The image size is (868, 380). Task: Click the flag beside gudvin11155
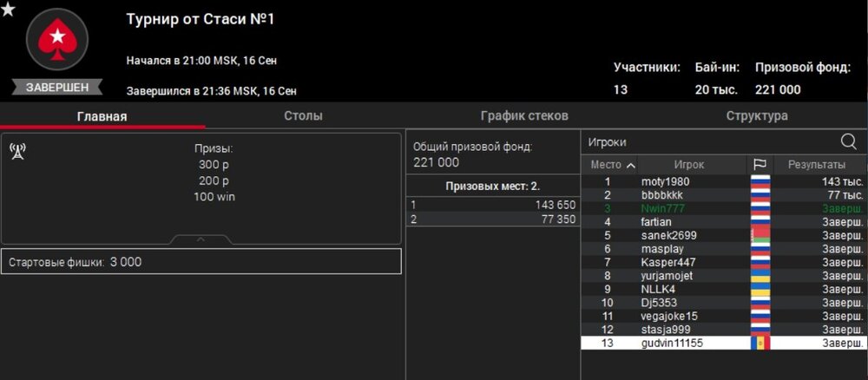pyautogui.click(x=759, y=343)
